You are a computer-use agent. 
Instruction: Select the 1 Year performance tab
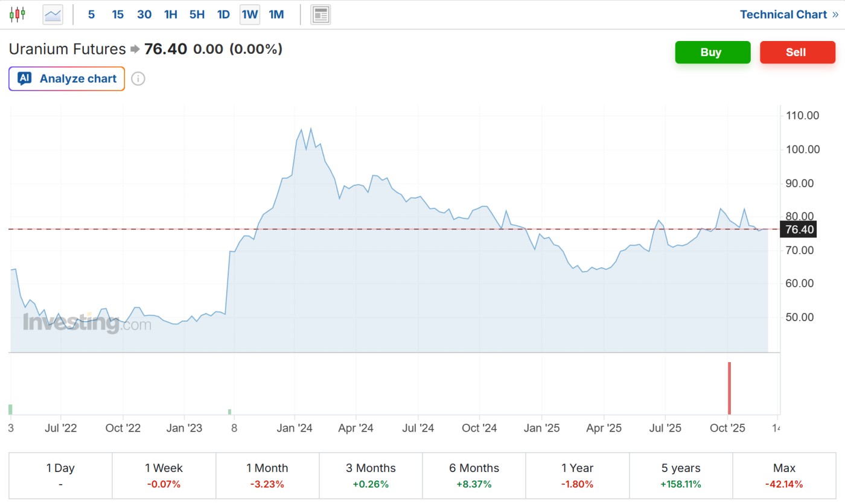tap(577, 475)
